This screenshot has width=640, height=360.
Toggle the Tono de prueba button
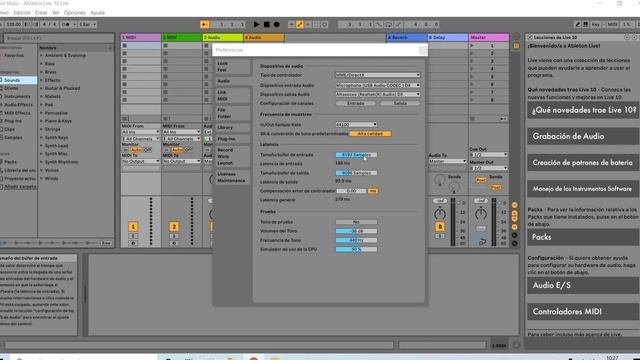(356, 222)
